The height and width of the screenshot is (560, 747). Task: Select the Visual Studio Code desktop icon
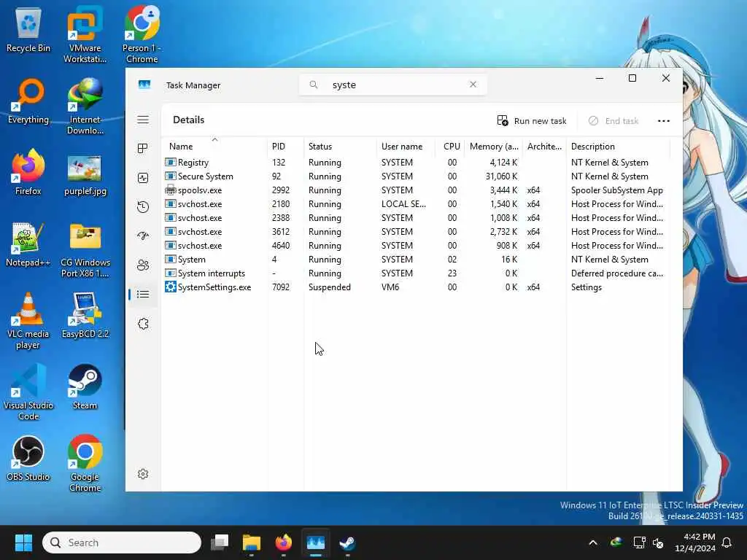point(28,392)
